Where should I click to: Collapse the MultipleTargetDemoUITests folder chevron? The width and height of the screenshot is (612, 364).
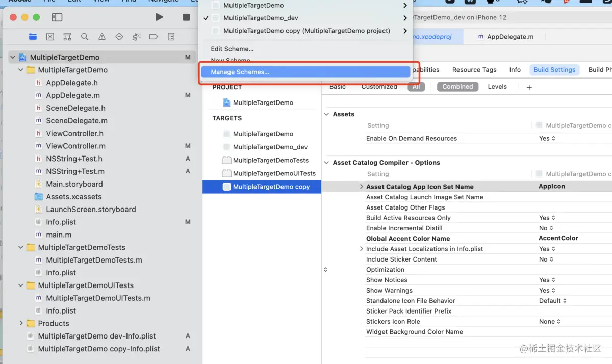(x=21, y=285)
